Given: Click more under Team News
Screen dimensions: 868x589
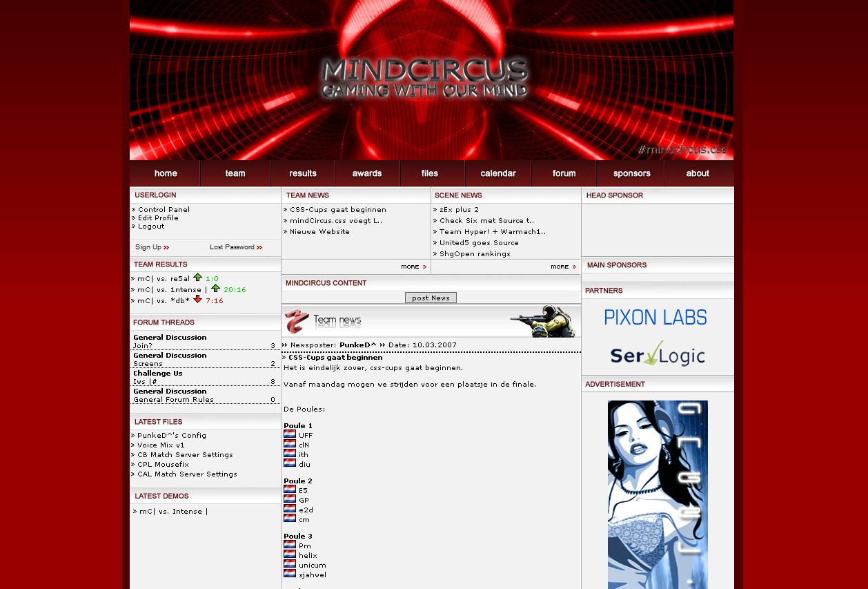Looking at the screenshot, I should pos(414,267).
